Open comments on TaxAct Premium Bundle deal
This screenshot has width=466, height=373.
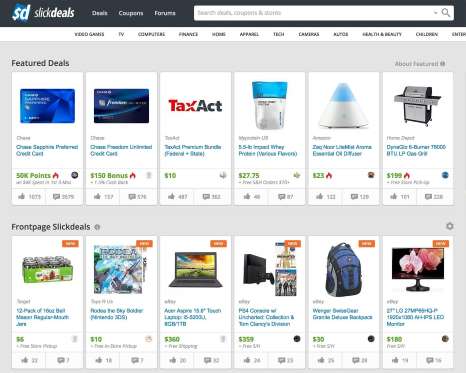206,197
